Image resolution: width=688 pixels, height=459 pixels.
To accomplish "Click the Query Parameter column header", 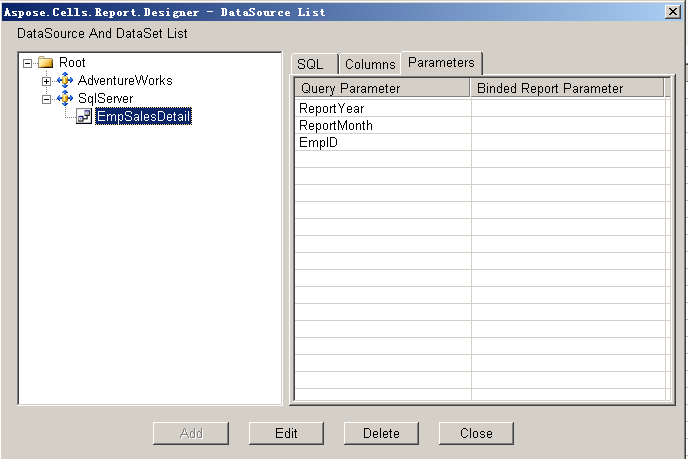I will click(x=382, y=88).
